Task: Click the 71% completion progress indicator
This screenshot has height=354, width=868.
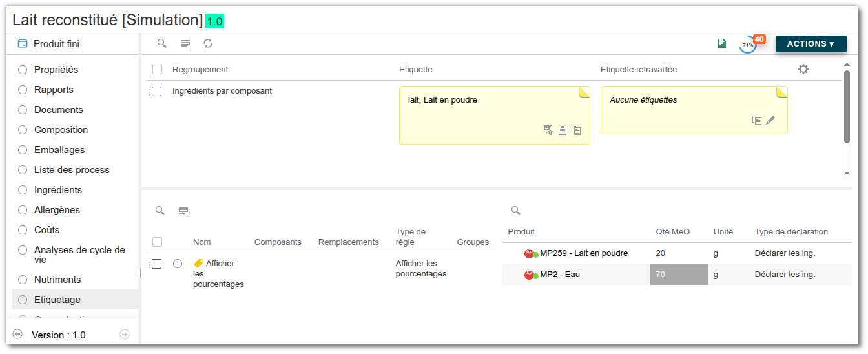Action: point(748,45)
